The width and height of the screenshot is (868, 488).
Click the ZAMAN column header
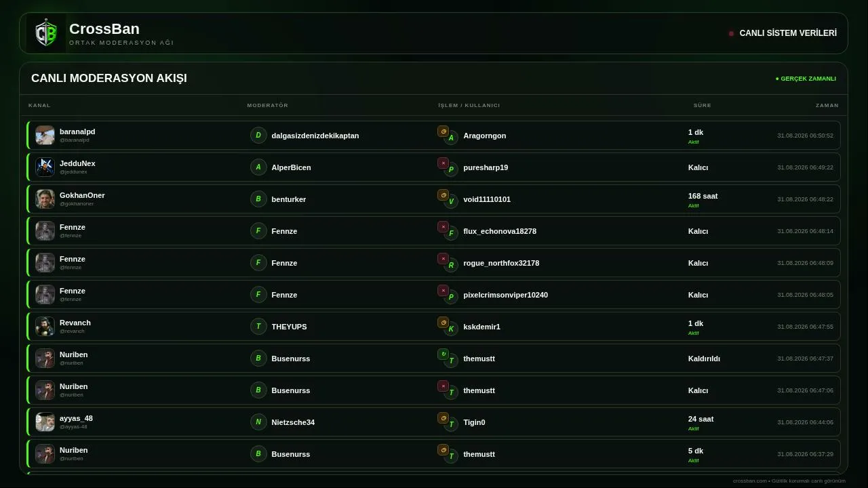(x=827, y=106)
